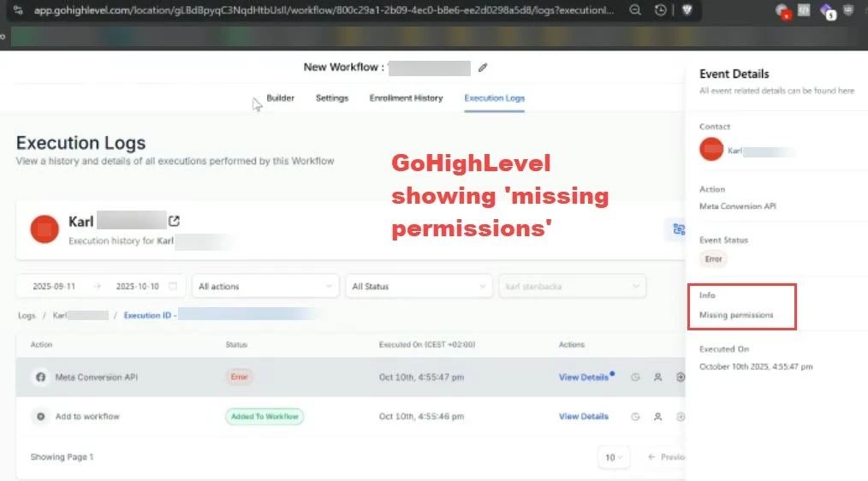The image size is (868, 481).
Task: Open the contact search dropdown
Action: tap(572, 286)
